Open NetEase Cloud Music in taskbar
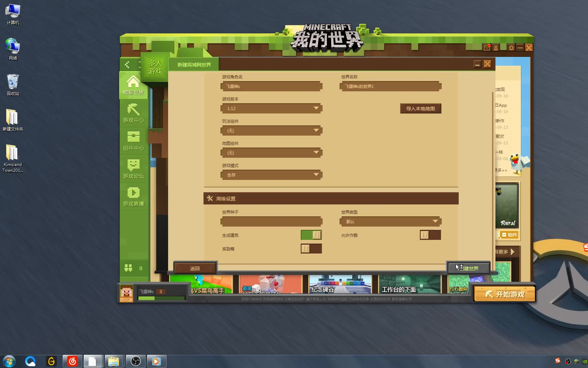This screenshot has height=368, width=588. pyautogui.click(x=72, y=361)
